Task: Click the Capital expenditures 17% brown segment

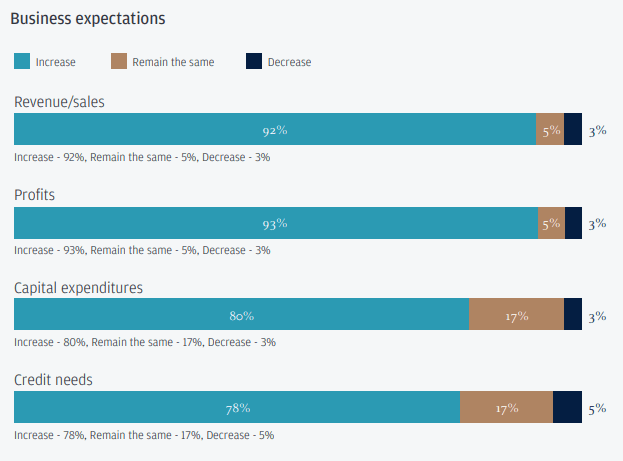Action: coord(516,315)
